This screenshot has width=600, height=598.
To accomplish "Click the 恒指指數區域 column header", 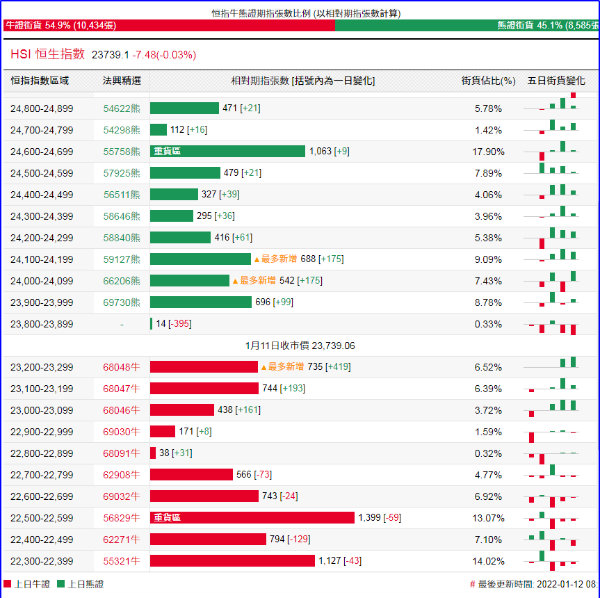I will click(40, 81).
